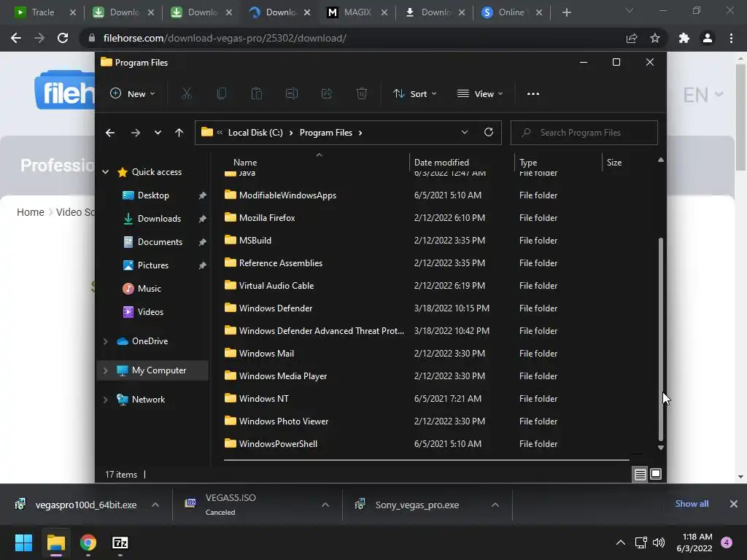747x560 pixels.
Task: Select Music in navigation pane
Action: (x=149, y=289)
